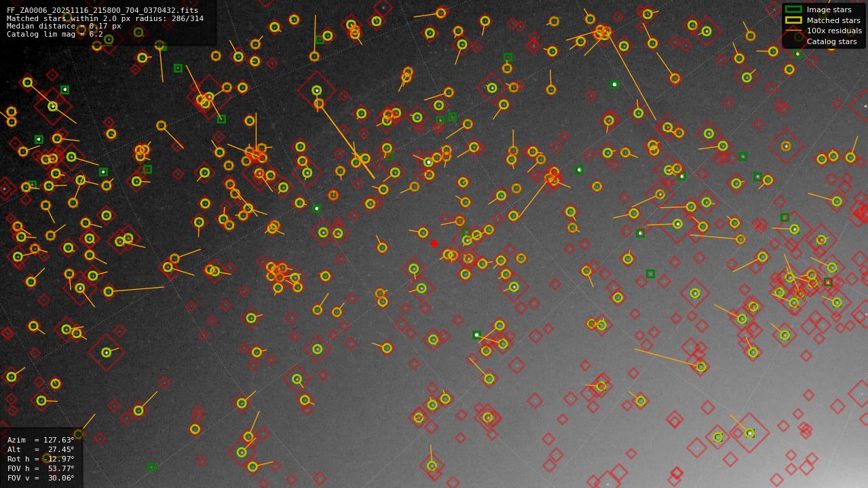Select the FF_ZA0006 .fits file name text
This screenshot has height=488, width=868.
[x=102, y=11]
